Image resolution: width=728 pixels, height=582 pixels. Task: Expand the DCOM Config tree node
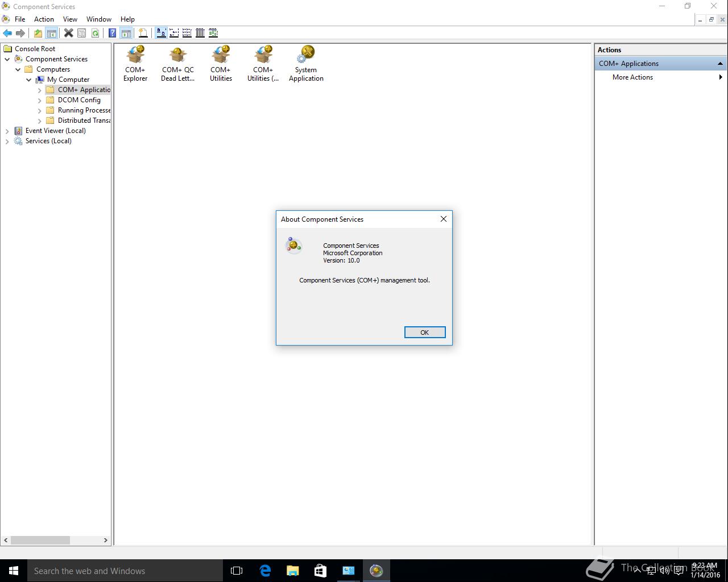pos(40,100)
